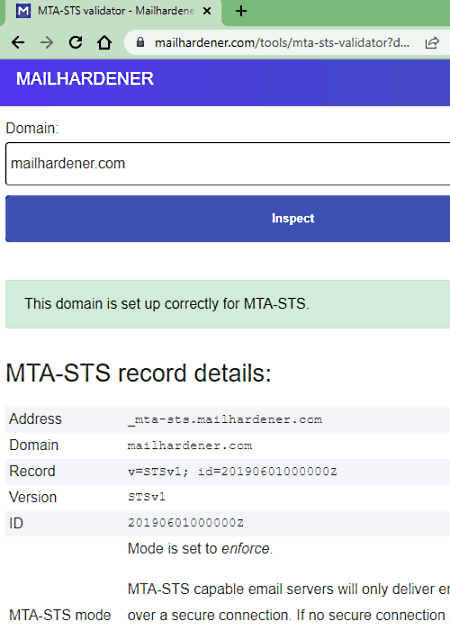Click the browser forward arrow
The image size is (450, 630).
click(x=47, y=42)
